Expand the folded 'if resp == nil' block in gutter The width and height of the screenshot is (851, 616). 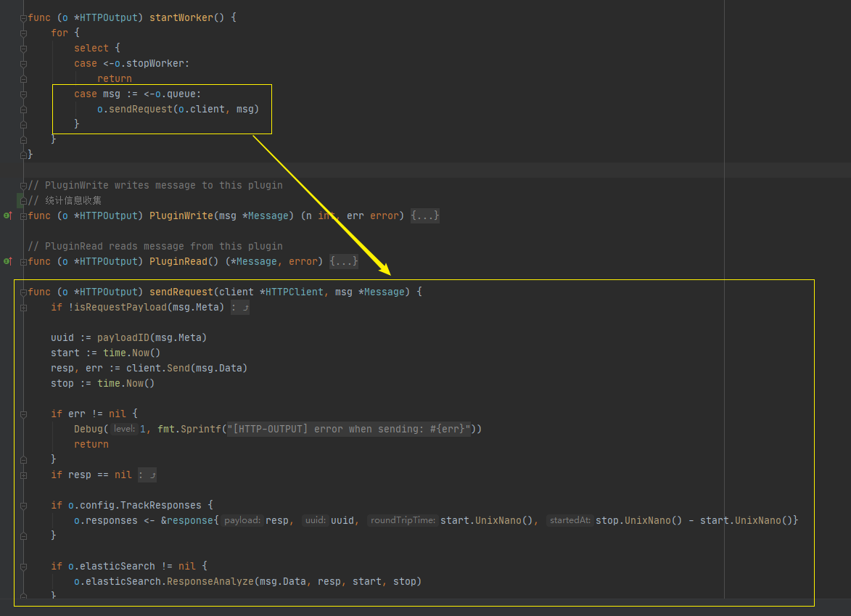[x=23, y=475]
